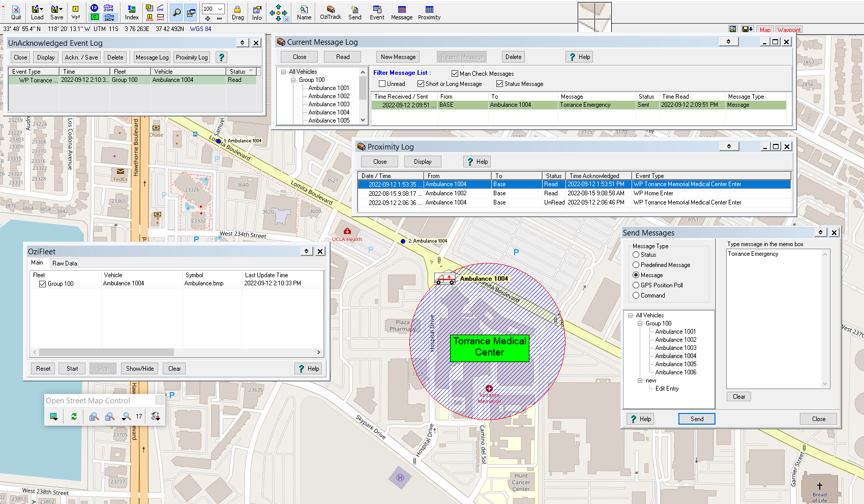
Task: Open the Message toolbar icon
Action: click(402, 12)
